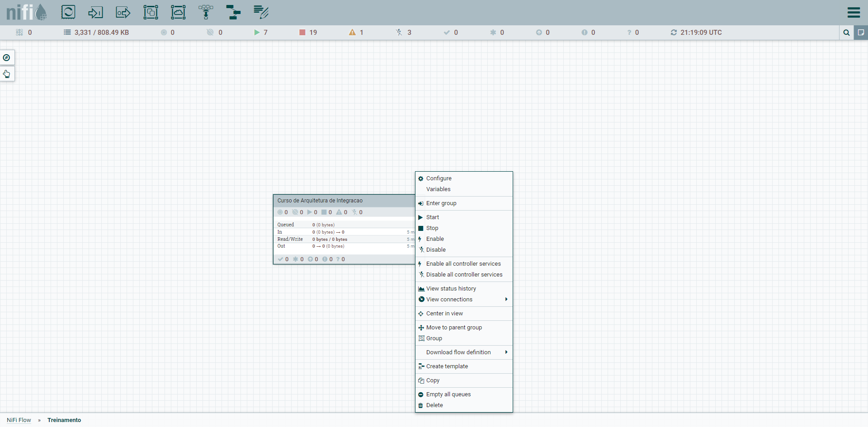Click the Read/Write row in process group
The width and height of the screenshot is (868, 427).
[x=344, y=239]
